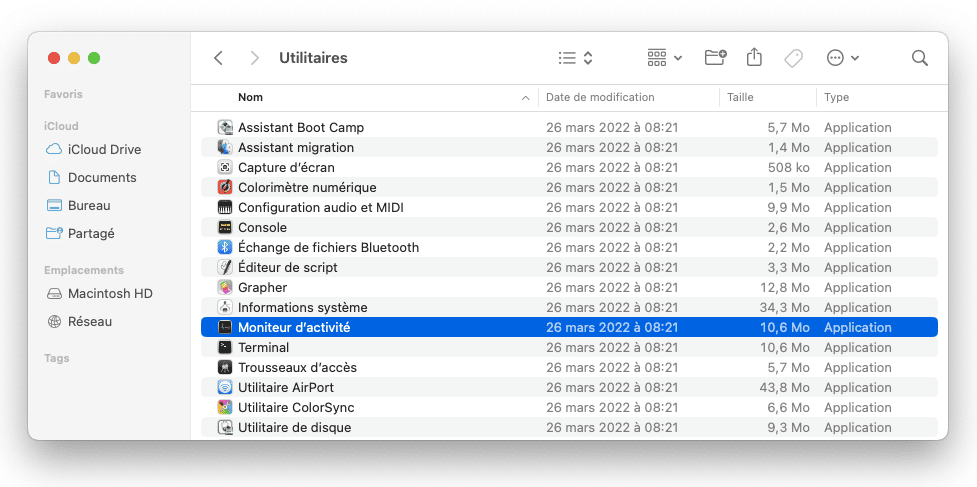The width and height of the screenshot is (977, 487).
Task: Select the Terminal app icon
Action: point(225,348)
